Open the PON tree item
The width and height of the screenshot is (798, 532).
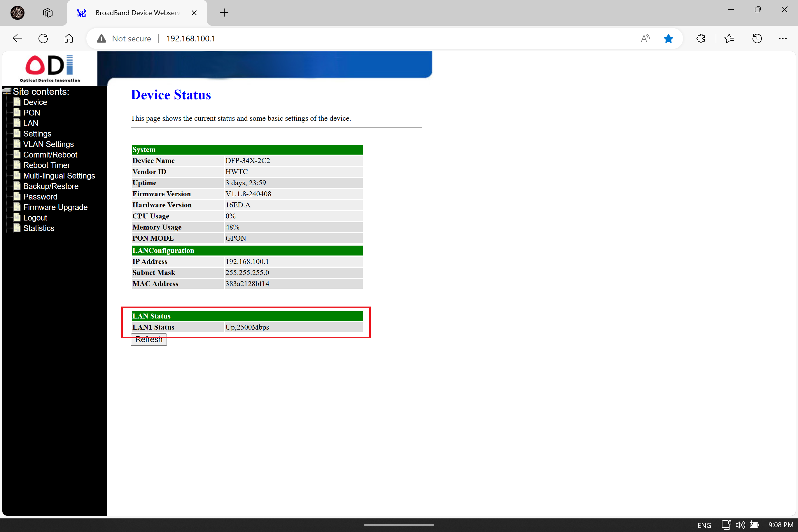click(x=32, y=113)
